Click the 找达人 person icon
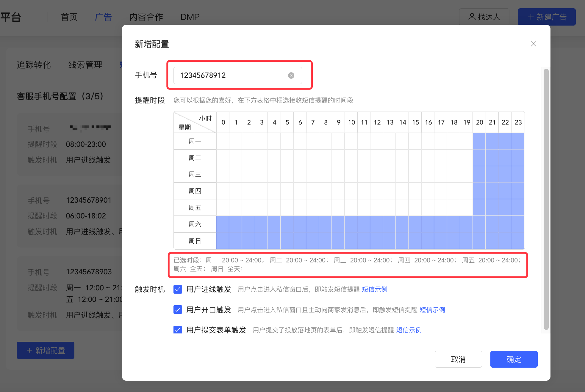The height and width of the screenshot is (392, 585). 472,17
